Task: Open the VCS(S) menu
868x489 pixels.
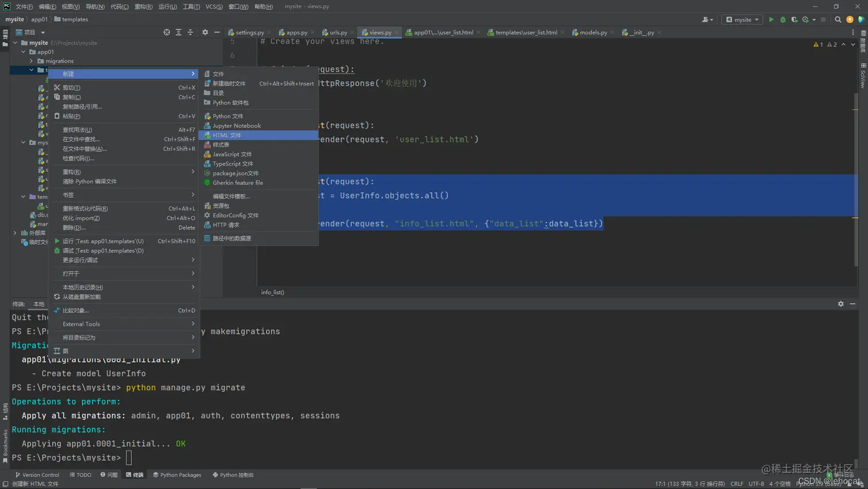Action: (214, 6)
